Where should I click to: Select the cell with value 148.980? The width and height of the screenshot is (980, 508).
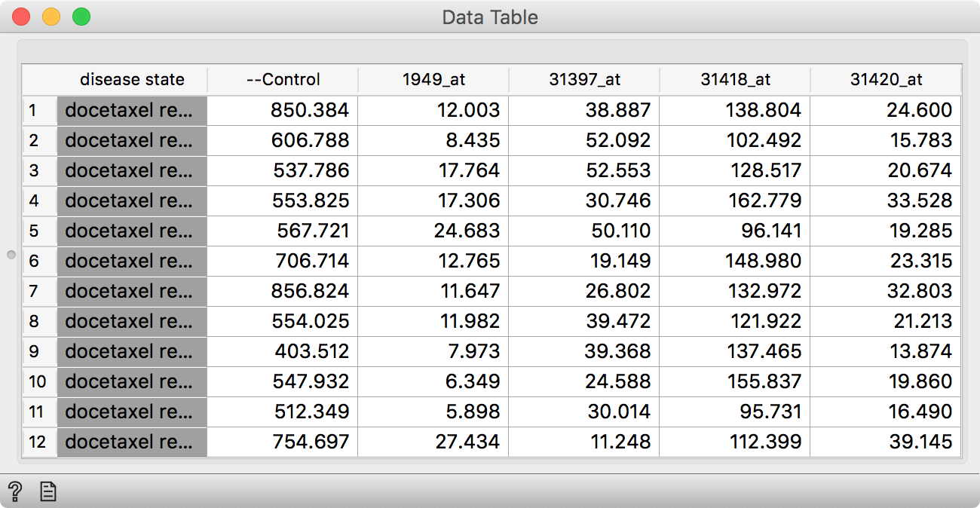click(x=735, y=261)
